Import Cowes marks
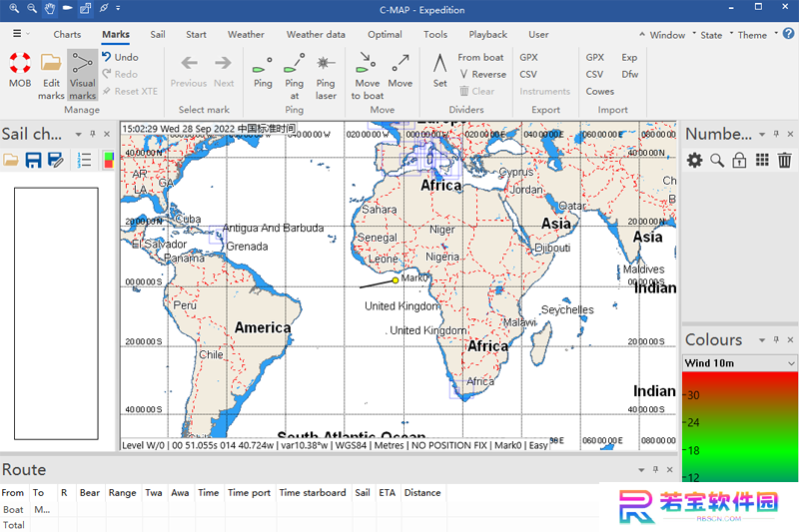This screenshot has height=532, width=799. [600, 91]
